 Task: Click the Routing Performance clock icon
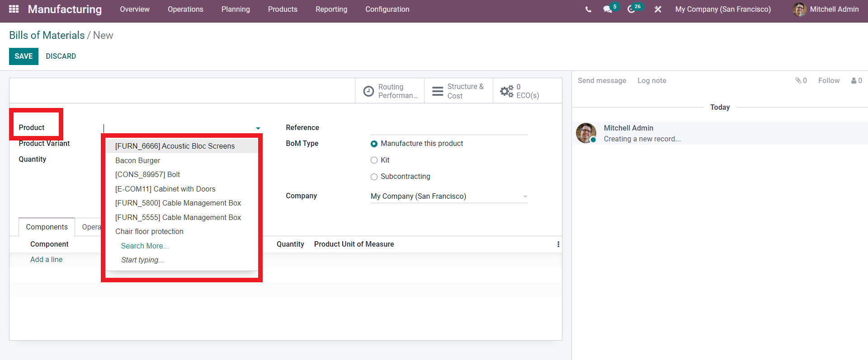coord(369,91)
